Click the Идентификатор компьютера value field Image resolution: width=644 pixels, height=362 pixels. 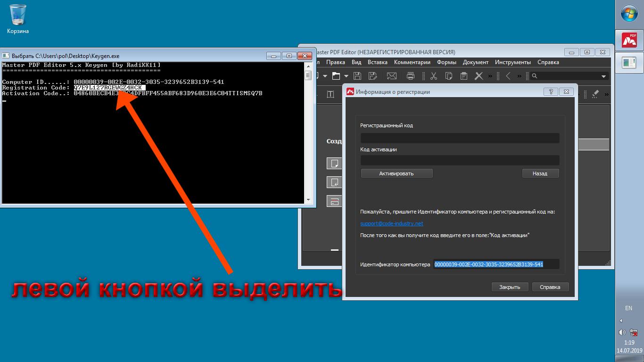(x=496, y=264)
